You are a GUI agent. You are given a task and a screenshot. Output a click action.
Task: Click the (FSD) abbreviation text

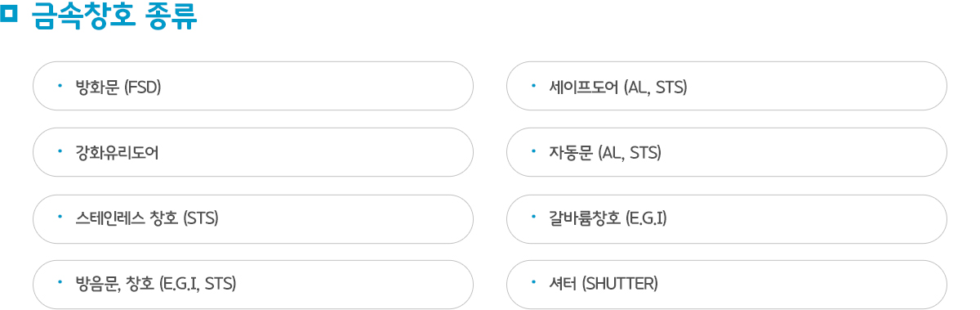(x=142, y=87)
